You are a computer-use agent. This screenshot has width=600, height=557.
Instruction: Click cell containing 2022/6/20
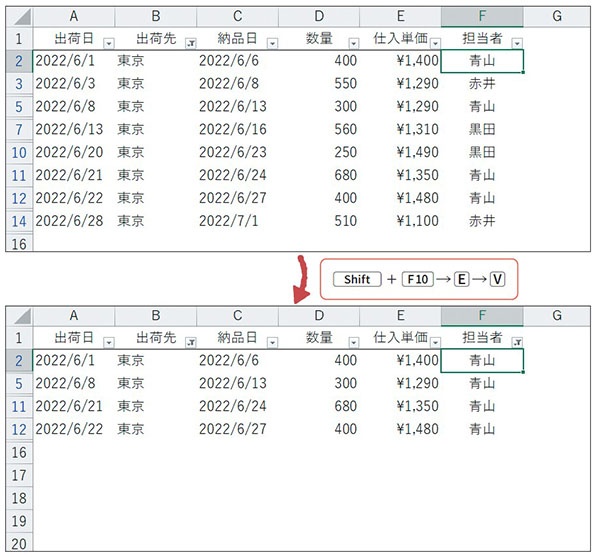click(x=73, y=153)
